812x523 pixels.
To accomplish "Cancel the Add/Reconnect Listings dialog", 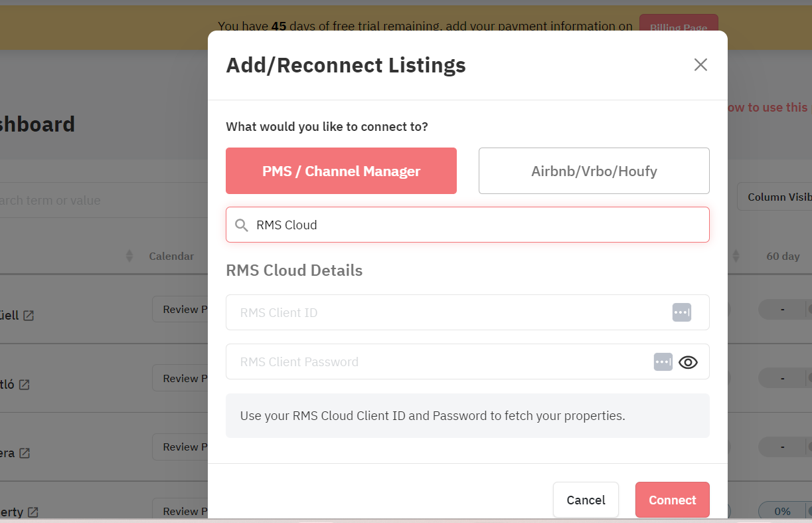I will click(x=586, y=500).
